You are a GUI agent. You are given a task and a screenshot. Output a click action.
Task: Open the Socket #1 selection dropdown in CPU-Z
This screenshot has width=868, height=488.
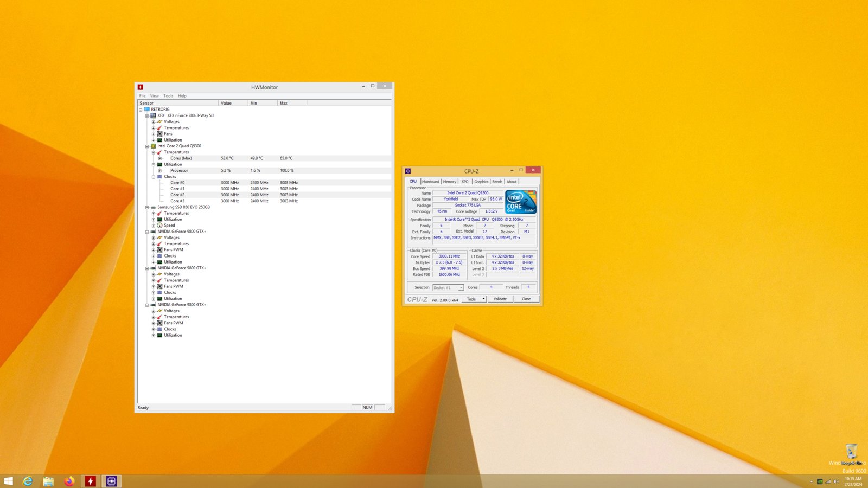(x=448, y=287)
